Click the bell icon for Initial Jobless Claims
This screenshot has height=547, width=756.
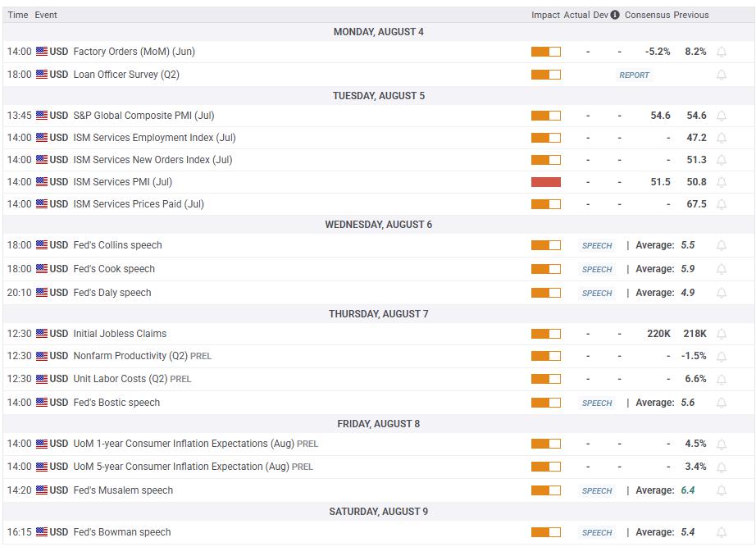722,334
